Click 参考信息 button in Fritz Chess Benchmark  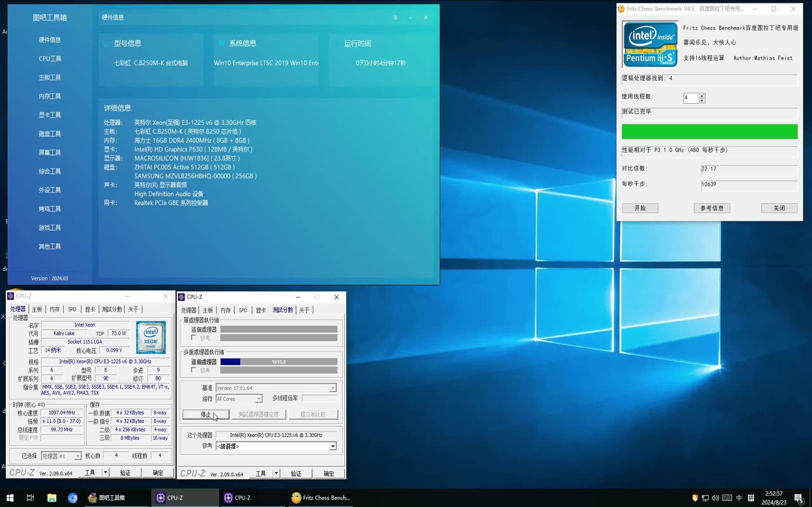[x=712, y=208]
